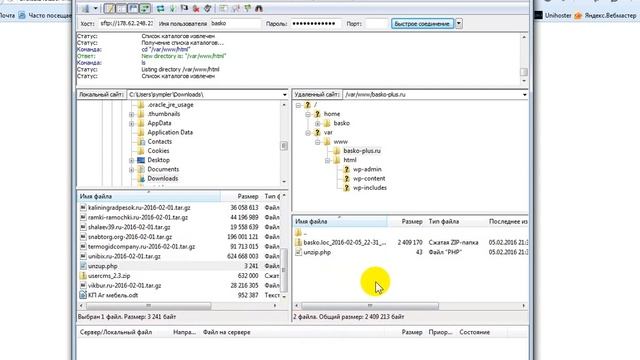
Task: Click the username field containing basko
Action: point(236,24)
